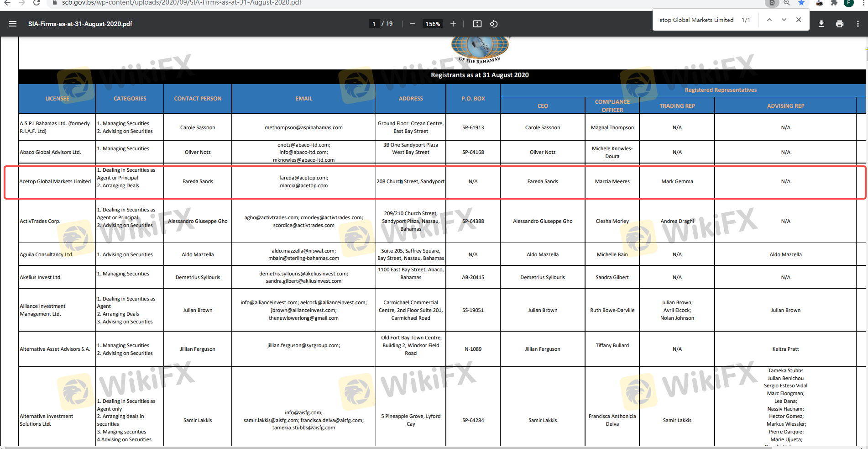The image size is (868, 449).
Task: Open the PDF sidebar menu
Action: click(13, 24)
